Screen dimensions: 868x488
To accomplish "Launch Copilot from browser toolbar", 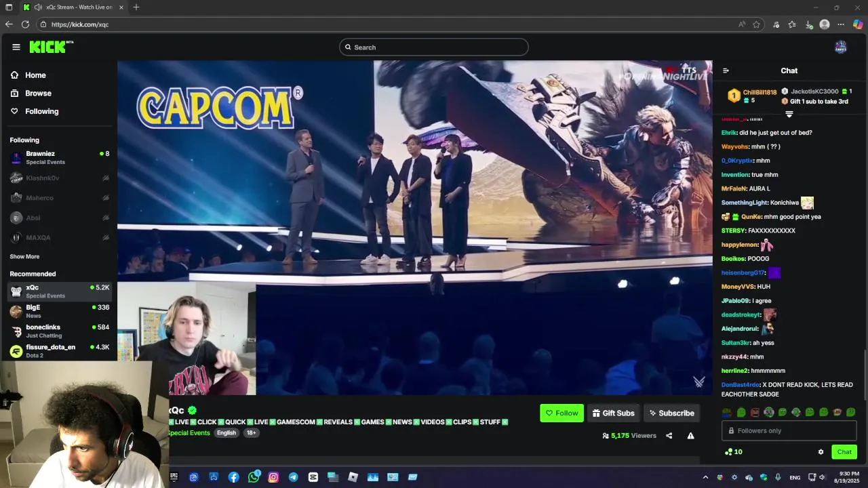I will tap(858, 24).
